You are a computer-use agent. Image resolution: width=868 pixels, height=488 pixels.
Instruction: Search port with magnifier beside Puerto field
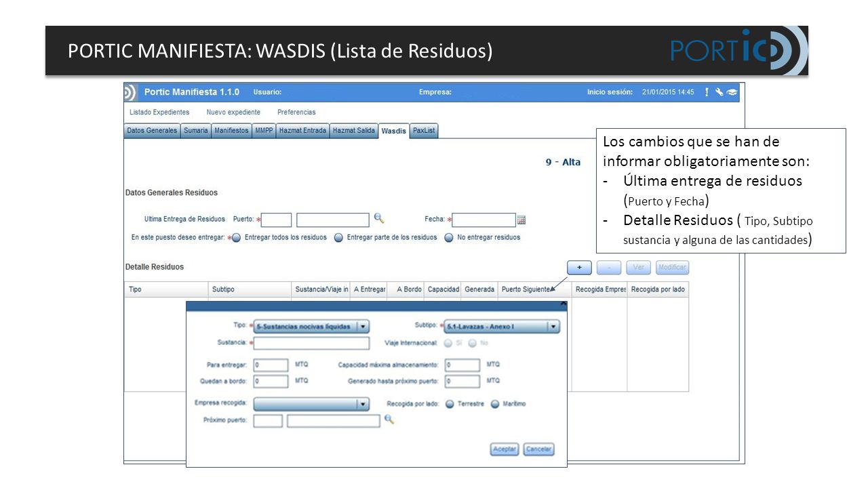(379, 218)
